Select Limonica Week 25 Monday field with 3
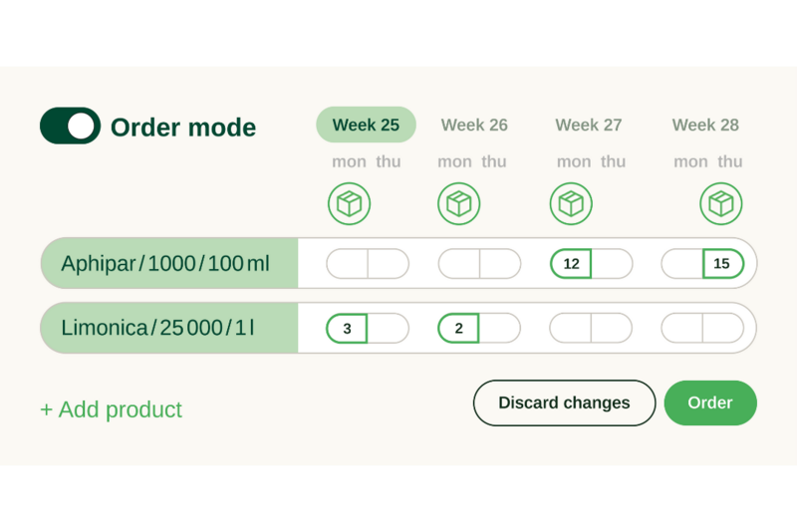 [x=347, y=329]
